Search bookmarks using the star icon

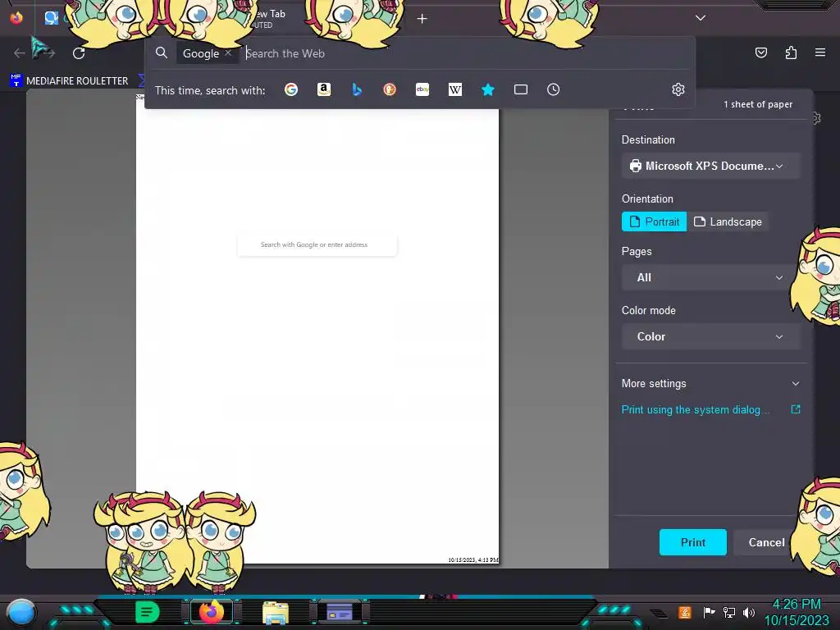tap(487, 89)
